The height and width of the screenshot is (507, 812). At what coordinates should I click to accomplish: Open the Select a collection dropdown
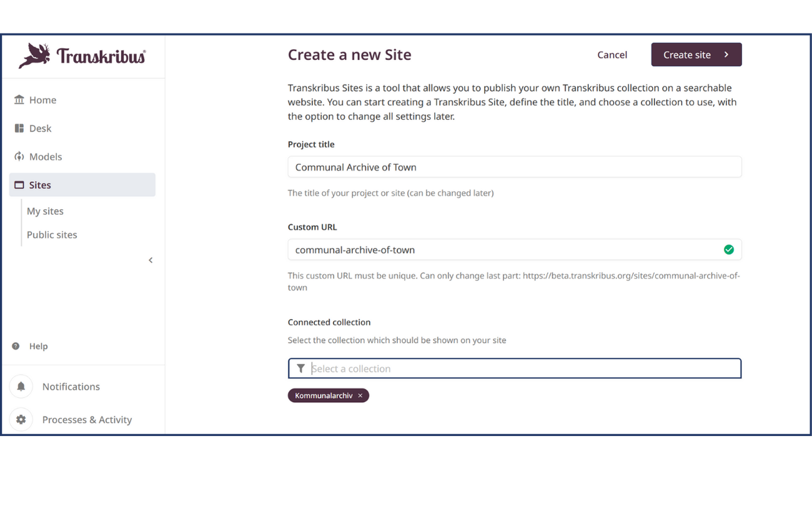(500, 368)
